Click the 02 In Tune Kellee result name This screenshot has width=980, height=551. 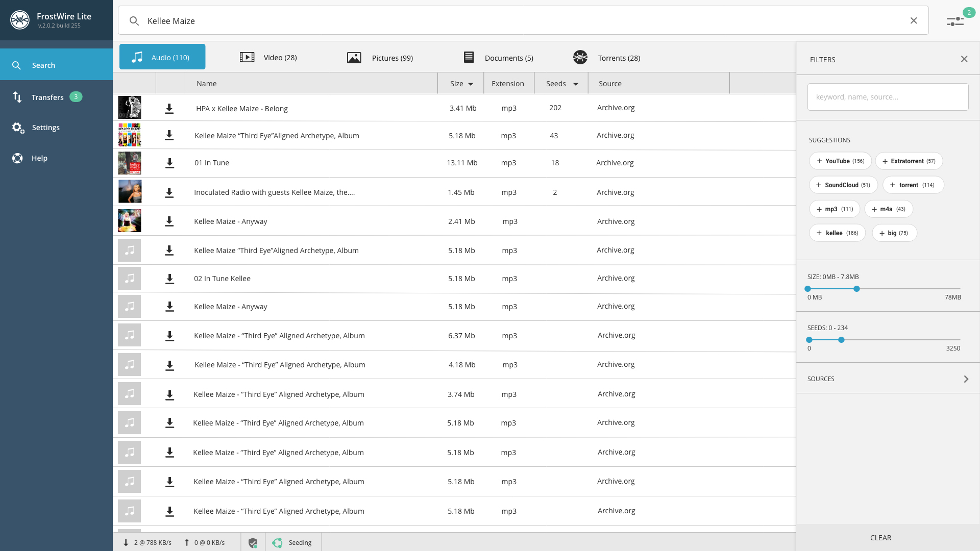coord(223,279)
